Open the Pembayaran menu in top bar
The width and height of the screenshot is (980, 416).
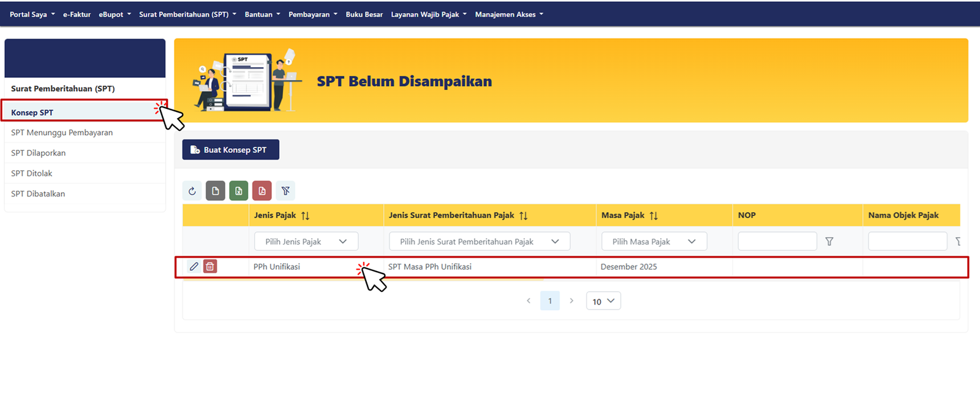[x=312, y=14]
